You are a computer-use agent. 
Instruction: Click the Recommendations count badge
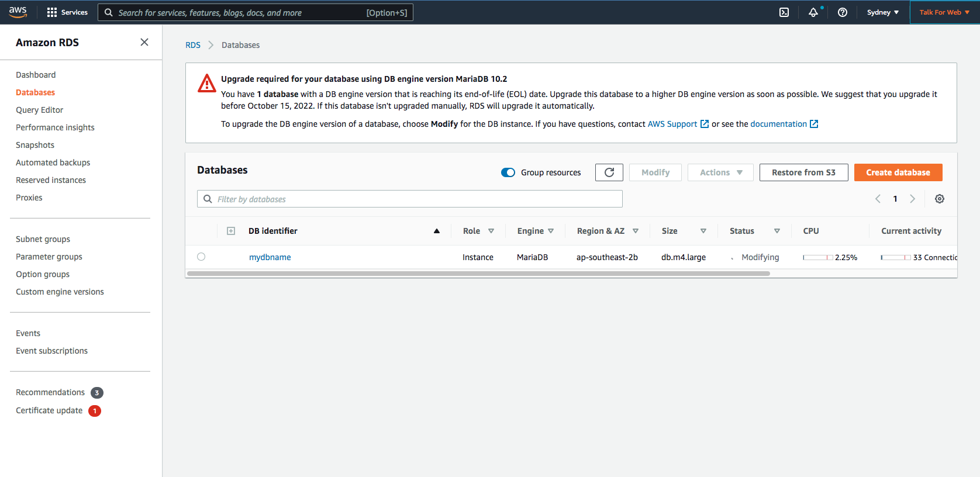[97, 393]
